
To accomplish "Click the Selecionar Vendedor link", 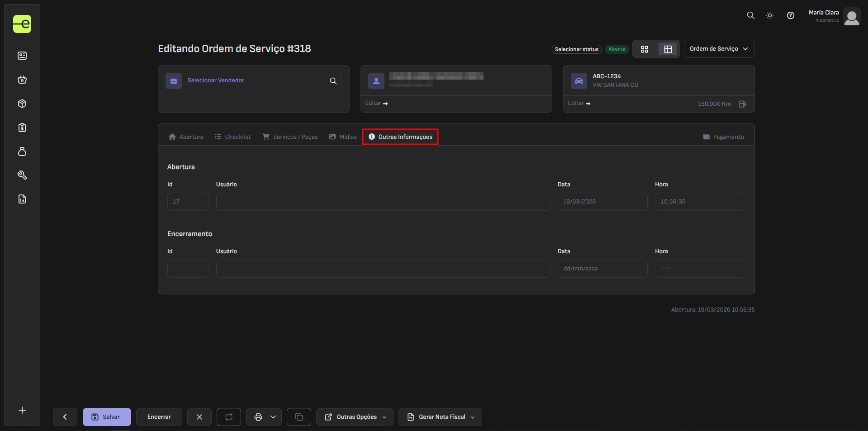I will click(216, 81).
